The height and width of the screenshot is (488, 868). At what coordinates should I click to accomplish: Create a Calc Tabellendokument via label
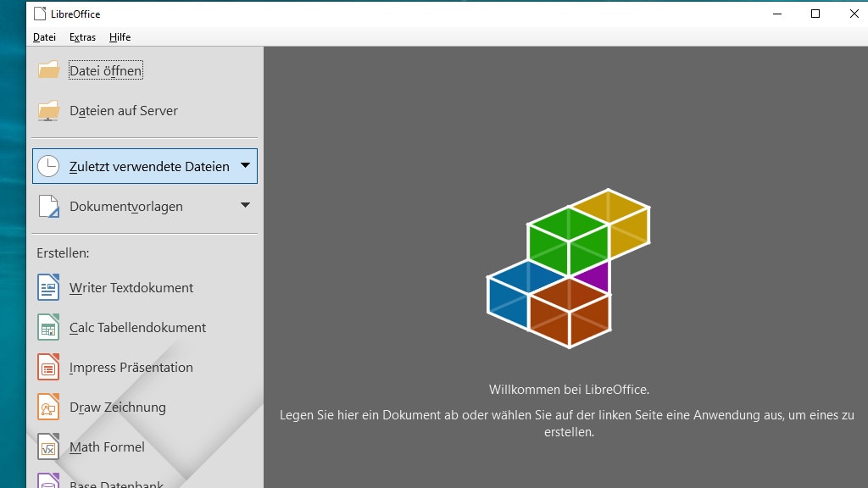click(137, 328)
